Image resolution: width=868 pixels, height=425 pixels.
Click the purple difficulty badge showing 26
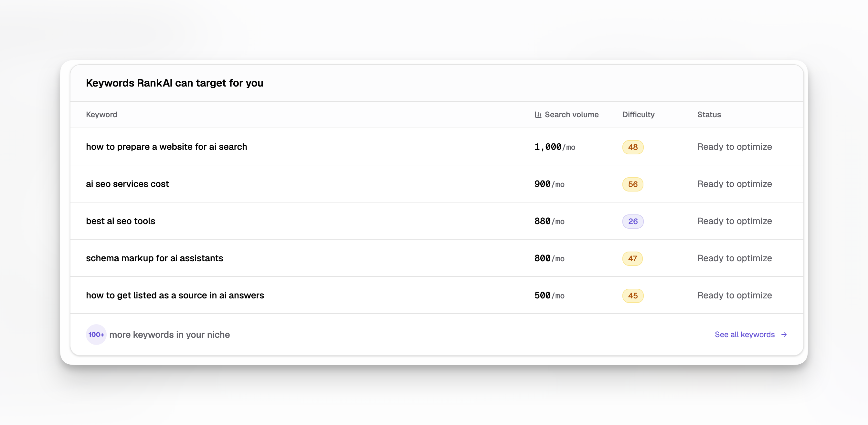(633, 221)
